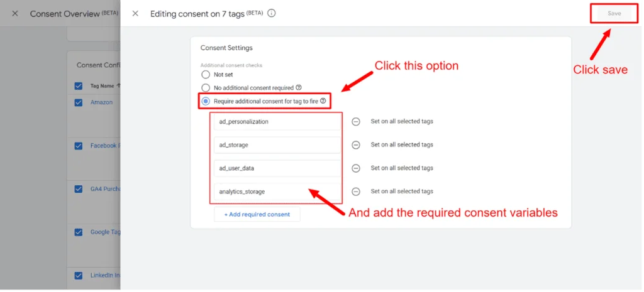
Task: Open the Facebook tag link
Action: click(105, 146)
